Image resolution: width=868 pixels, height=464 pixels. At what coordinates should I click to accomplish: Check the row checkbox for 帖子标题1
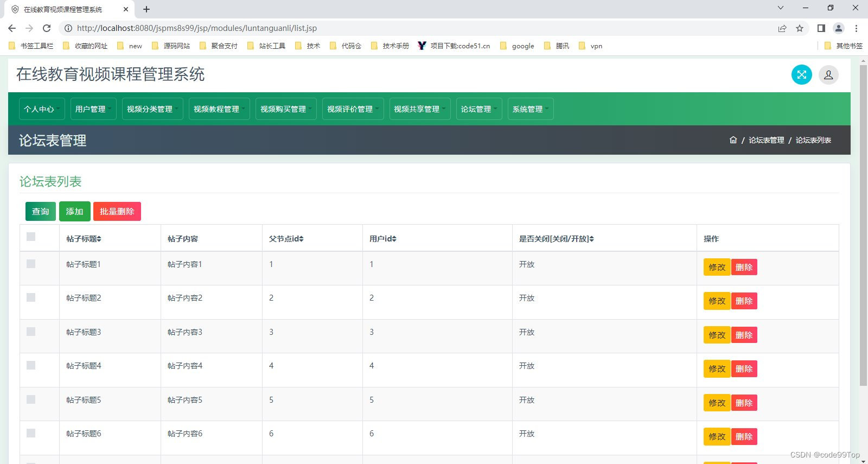pos(31,264)
